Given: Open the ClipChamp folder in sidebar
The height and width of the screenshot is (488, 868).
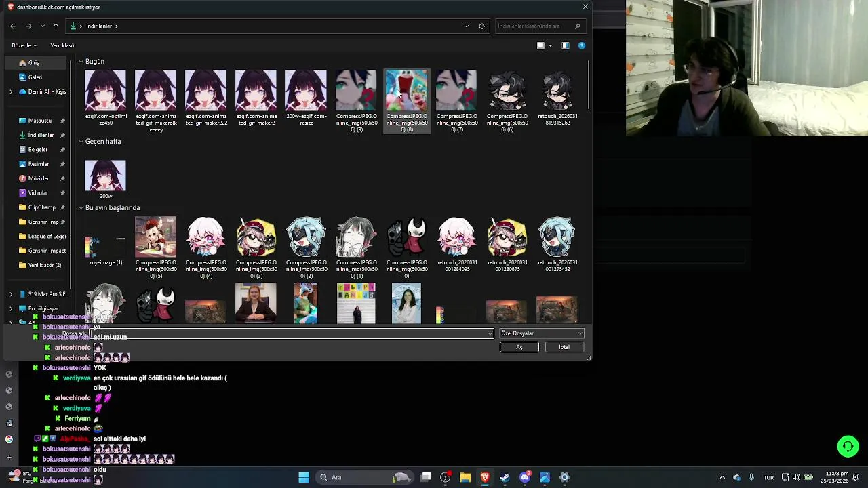Looking at the screenshot, I should tap(41, 207).
